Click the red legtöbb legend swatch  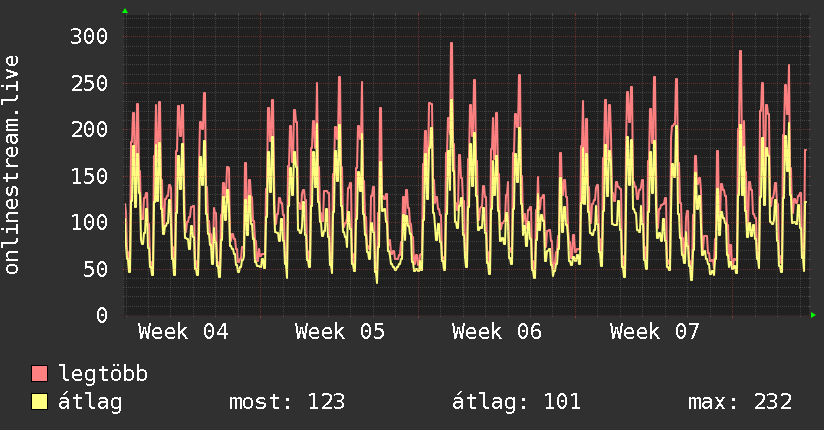tap(40, 374)
